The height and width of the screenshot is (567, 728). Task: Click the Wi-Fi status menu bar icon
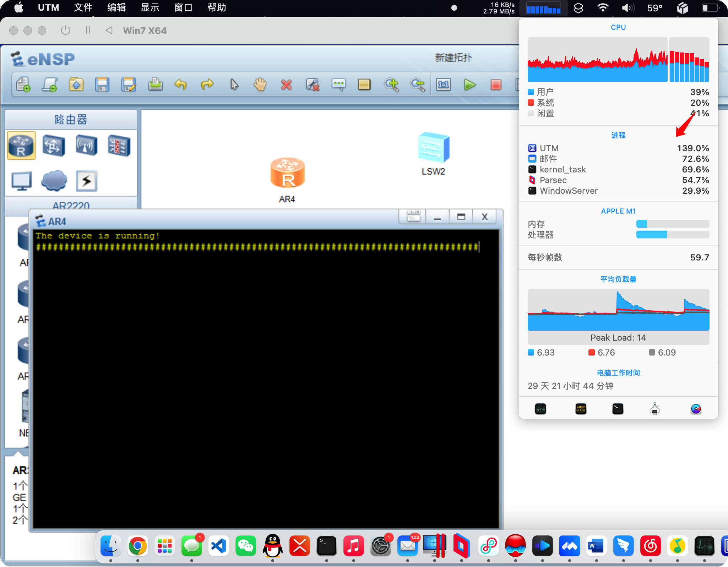pyautogui.click(x=603, y=7)
